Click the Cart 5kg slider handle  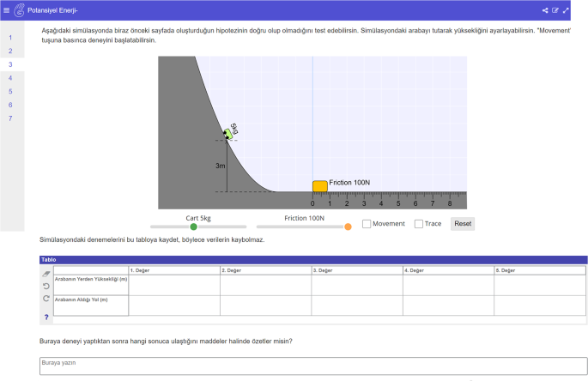193,227
